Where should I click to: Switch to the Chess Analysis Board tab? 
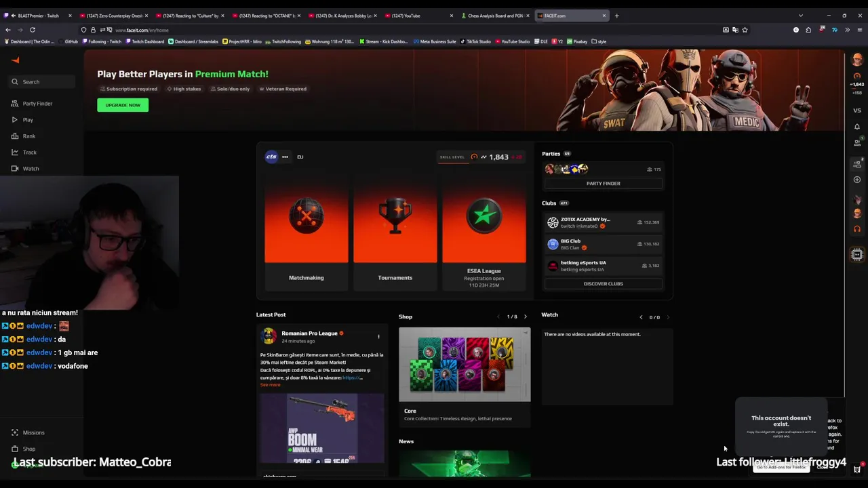click(495, 16)
